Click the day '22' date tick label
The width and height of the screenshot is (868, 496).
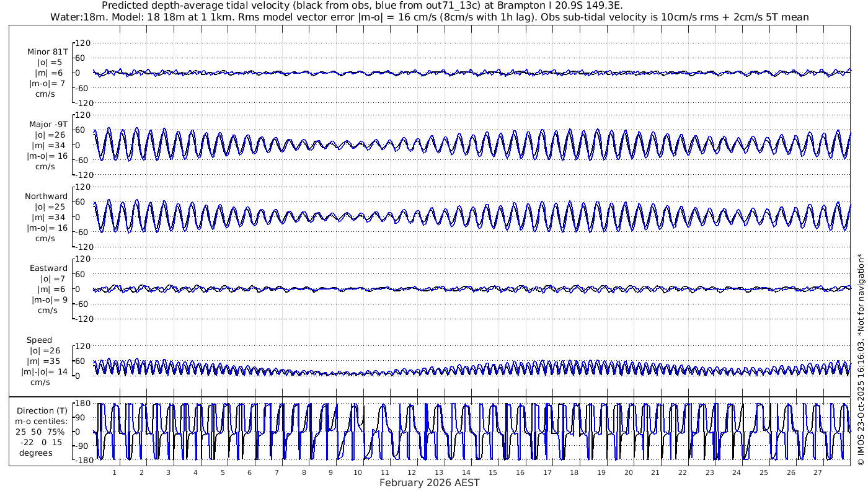[x=682, y=472]
